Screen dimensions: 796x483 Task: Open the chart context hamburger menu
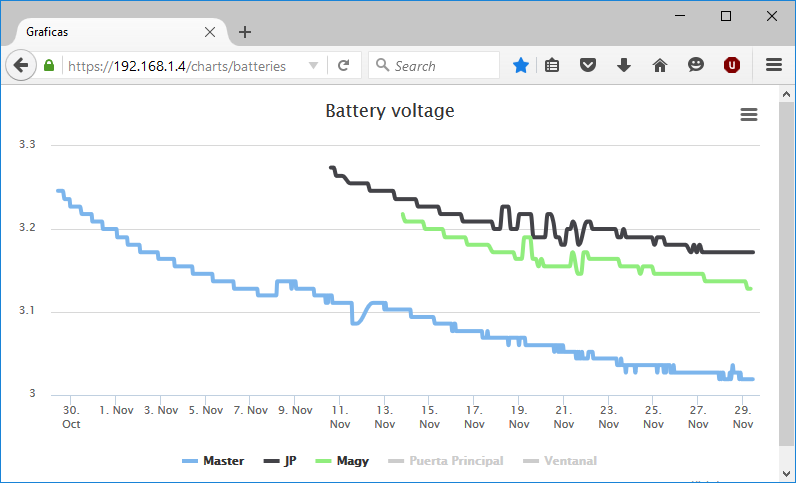click(x=749, y=114)
